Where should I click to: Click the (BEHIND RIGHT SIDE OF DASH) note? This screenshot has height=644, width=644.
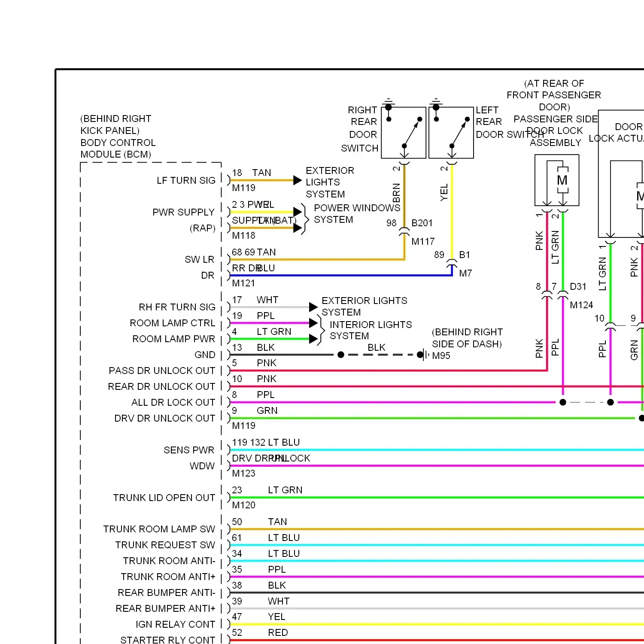(467, 338)
